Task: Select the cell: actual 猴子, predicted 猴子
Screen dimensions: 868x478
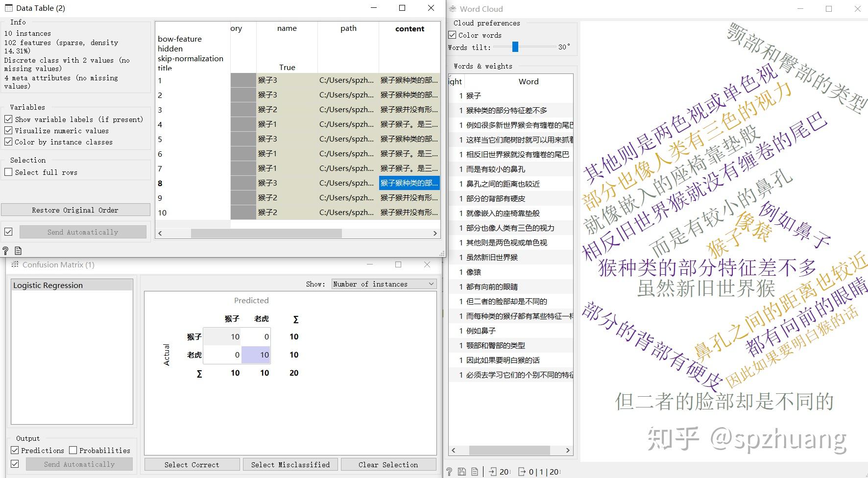Action: (222, 336)
